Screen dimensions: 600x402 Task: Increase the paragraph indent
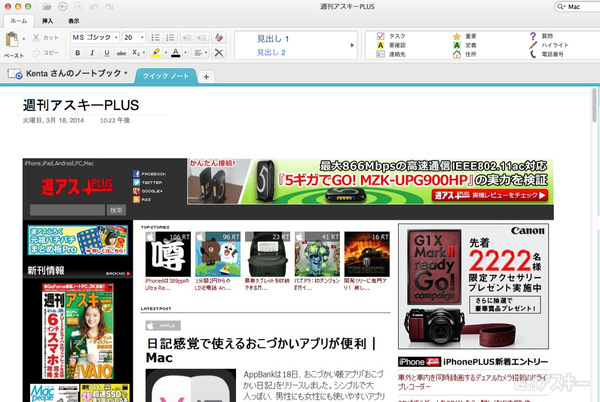pos(202,37)
